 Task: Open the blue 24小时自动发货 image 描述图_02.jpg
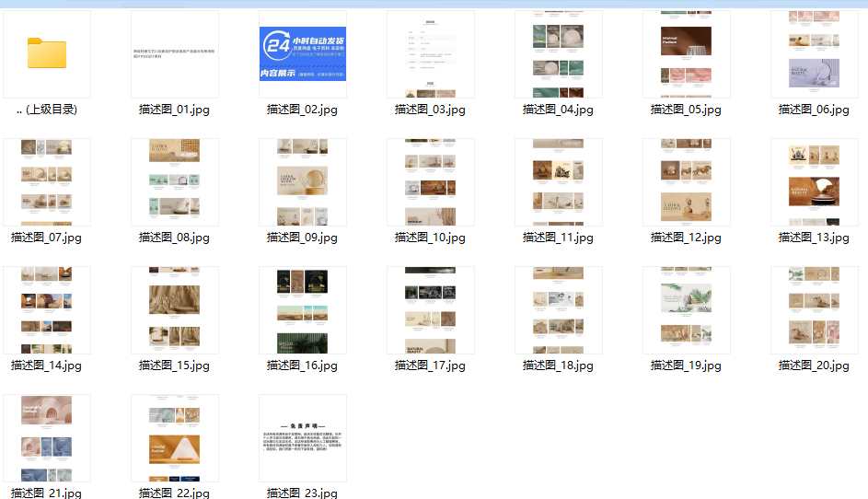click(303, 54)
